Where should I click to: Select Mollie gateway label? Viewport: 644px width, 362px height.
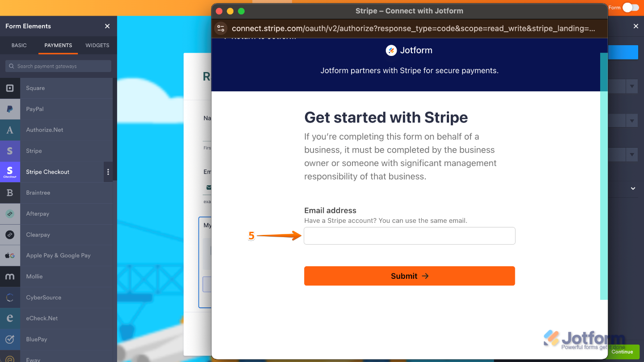click(34, 277)
